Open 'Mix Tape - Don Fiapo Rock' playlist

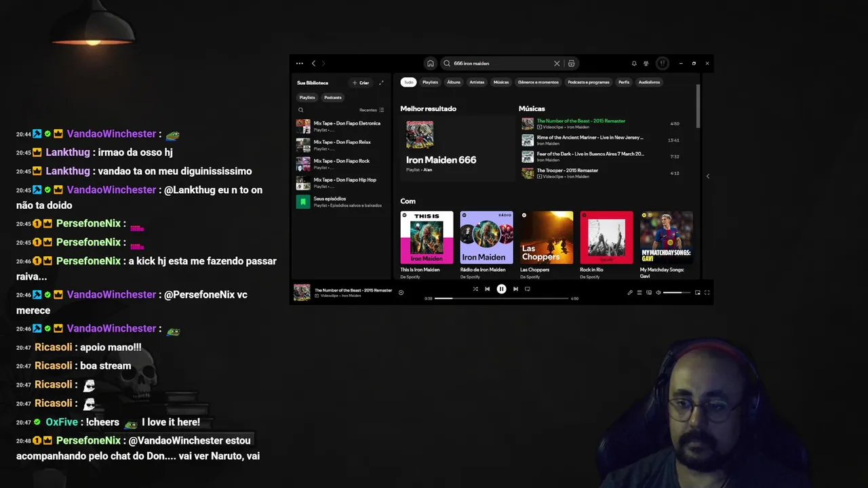[341, 164]
